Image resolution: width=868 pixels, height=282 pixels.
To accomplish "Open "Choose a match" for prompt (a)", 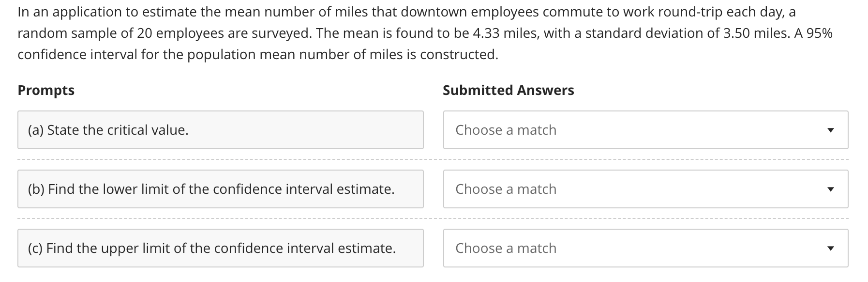I will coord(645,130).
